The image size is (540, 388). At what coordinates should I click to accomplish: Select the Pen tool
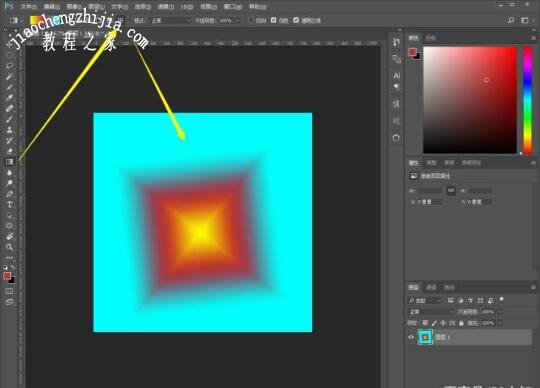coord(9,194)
